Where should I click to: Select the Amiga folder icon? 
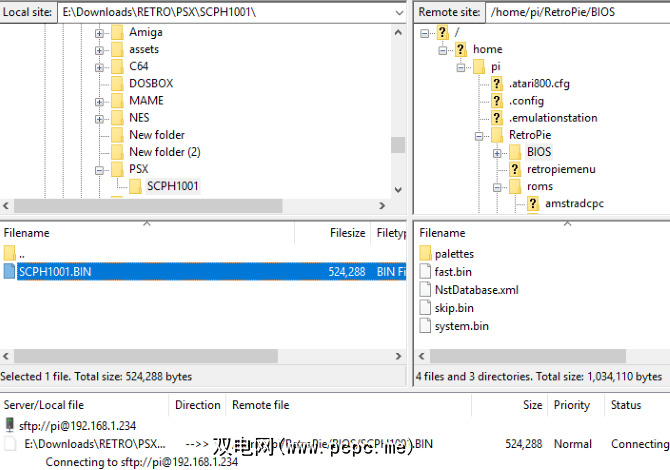[117, 32]
